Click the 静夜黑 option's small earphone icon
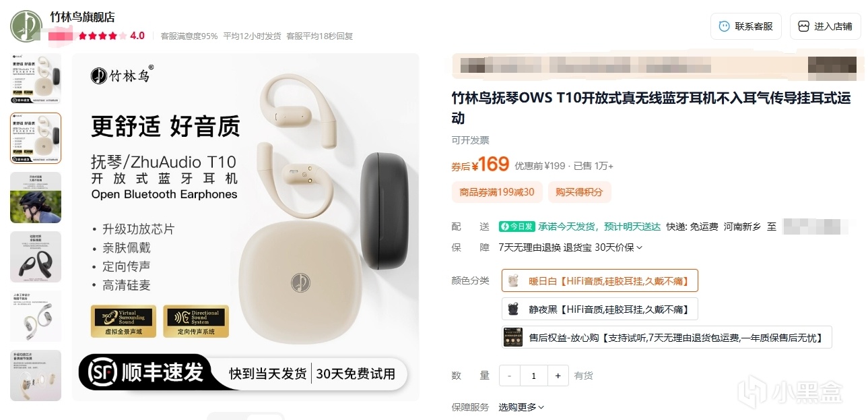Viewport: 868px width, 420px height. coord(514,309)
